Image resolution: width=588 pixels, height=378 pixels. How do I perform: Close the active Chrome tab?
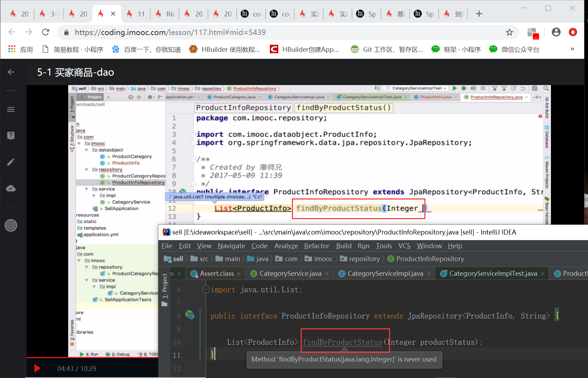pos(113,14)
